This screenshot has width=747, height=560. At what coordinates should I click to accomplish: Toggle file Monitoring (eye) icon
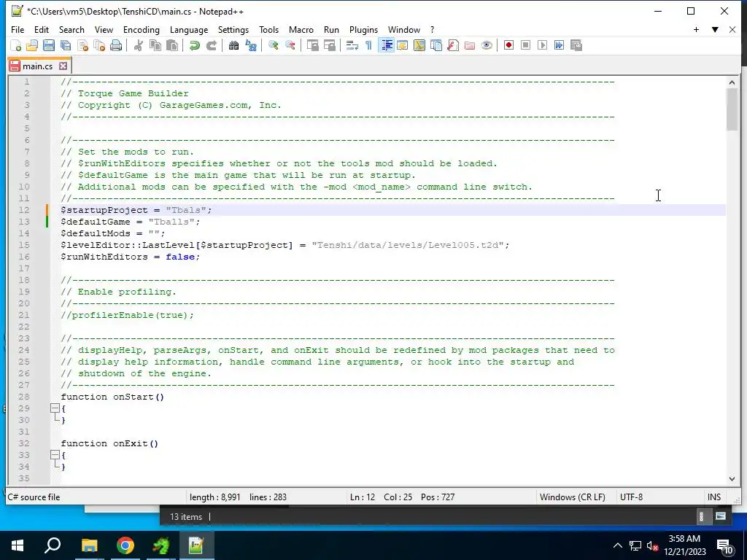(x=487, y=45)
